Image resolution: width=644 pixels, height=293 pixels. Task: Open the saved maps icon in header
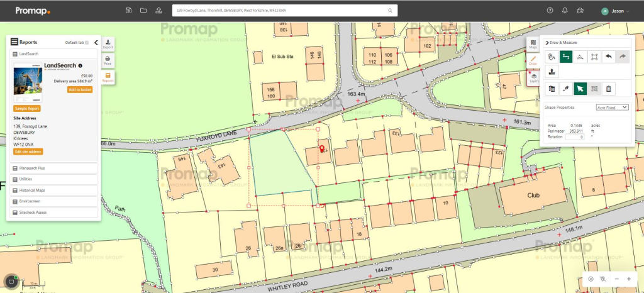[128, 11]
